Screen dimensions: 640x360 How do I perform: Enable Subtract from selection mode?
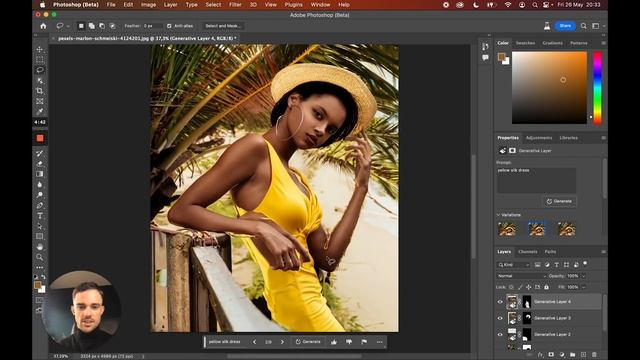tap(102, 26)
